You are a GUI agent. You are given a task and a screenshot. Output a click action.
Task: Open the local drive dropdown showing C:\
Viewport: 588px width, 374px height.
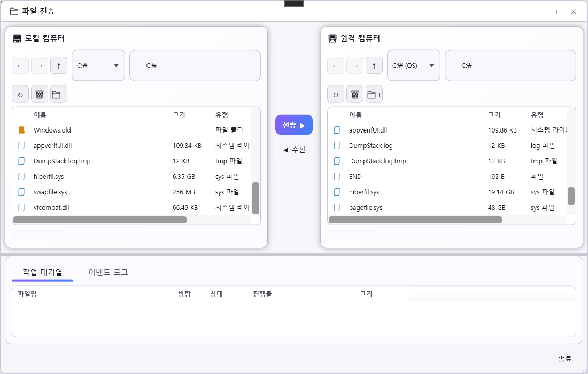98,65
